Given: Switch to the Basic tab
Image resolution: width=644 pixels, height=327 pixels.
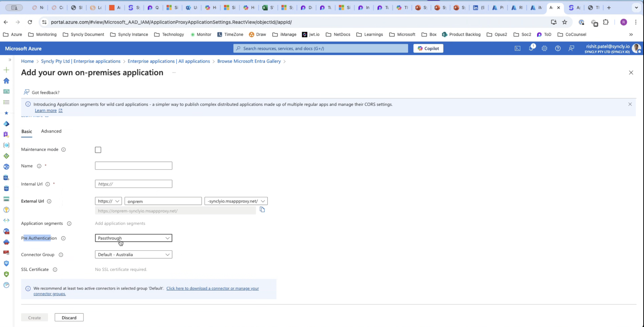Looking at the screenshot, I should tap(27, 132).
